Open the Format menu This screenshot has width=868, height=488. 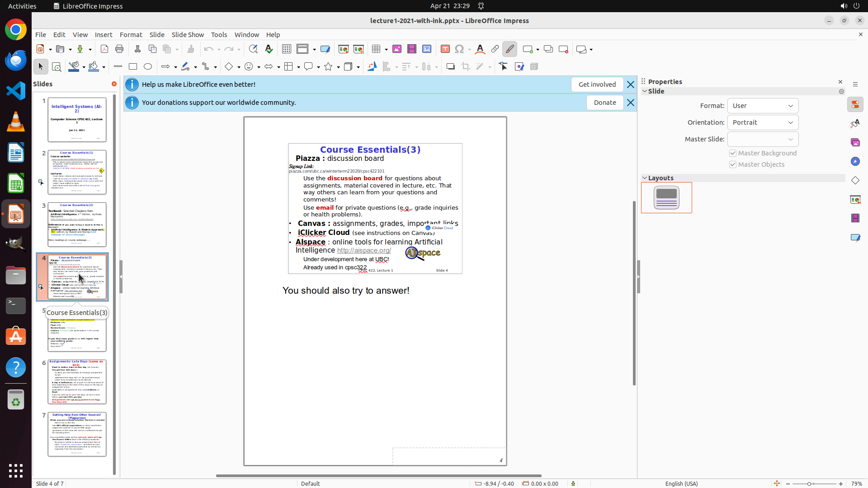[x=131, y=35]
